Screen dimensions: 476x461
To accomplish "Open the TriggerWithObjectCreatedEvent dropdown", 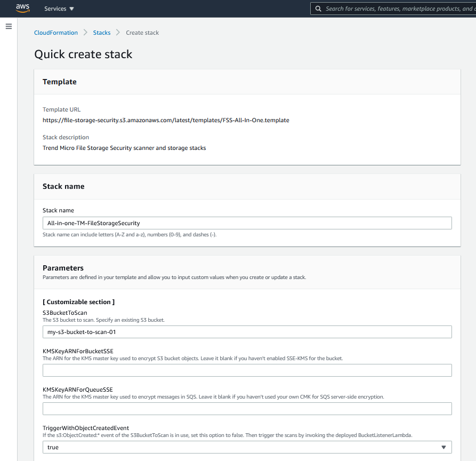I will [247, 447].
